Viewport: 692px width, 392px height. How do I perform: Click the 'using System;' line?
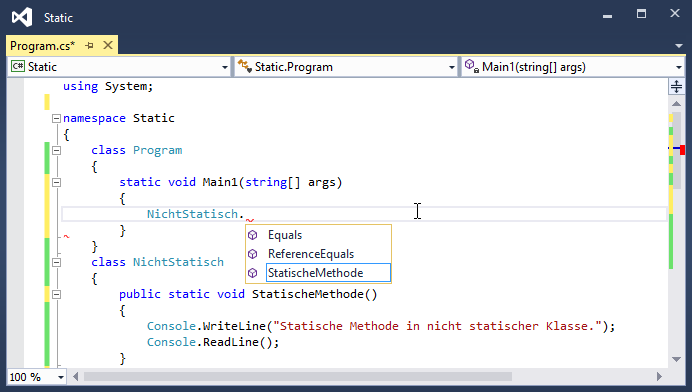(x=108, y=86)
